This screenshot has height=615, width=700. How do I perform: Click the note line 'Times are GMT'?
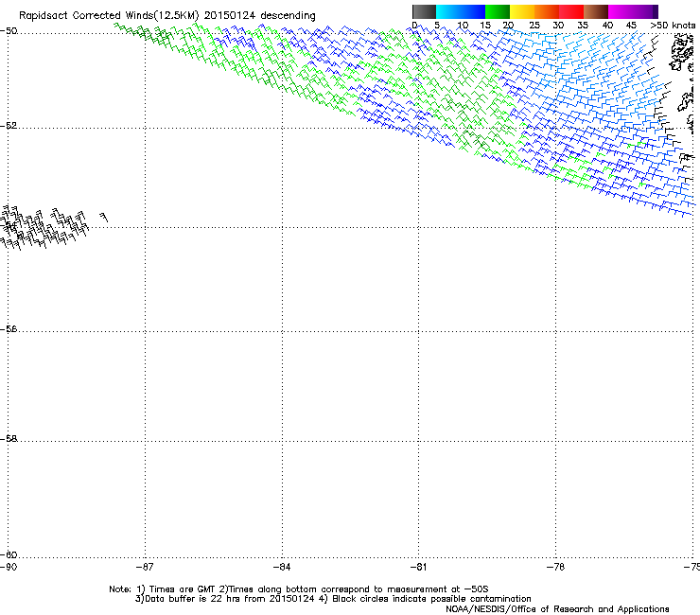pyautogui.click(x=183, y=589)
